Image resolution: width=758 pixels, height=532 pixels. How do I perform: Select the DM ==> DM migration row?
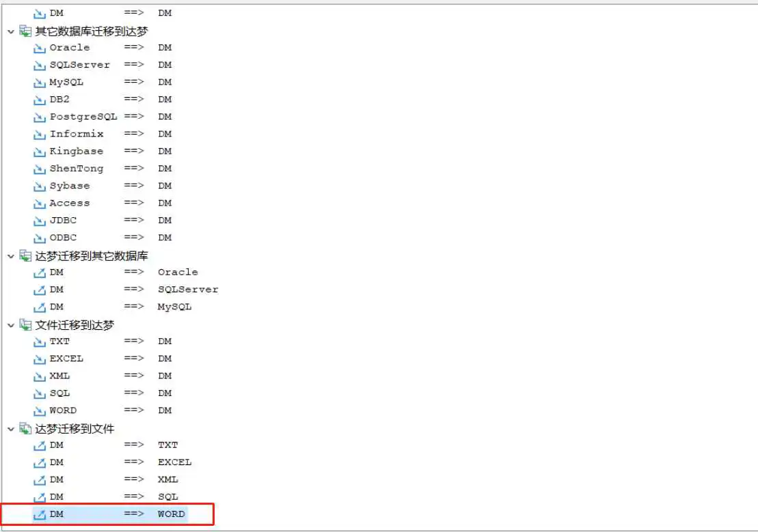pos(103,13)
